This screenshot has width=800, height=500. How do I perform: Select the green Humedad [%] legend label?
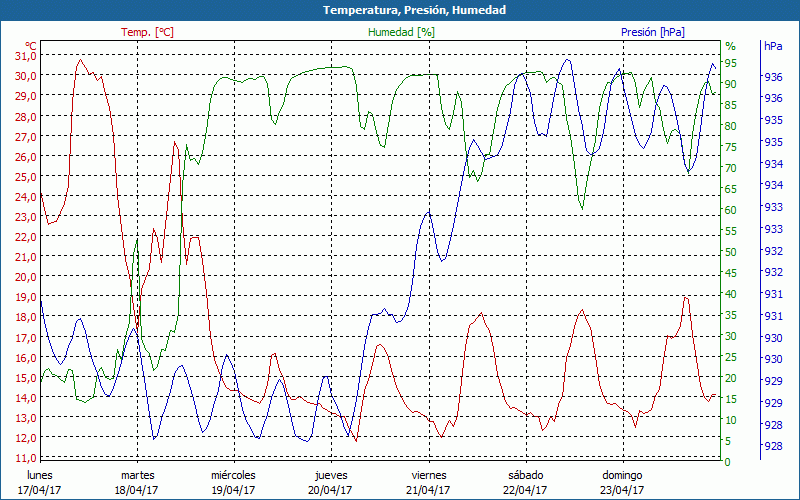pos(402,32)
